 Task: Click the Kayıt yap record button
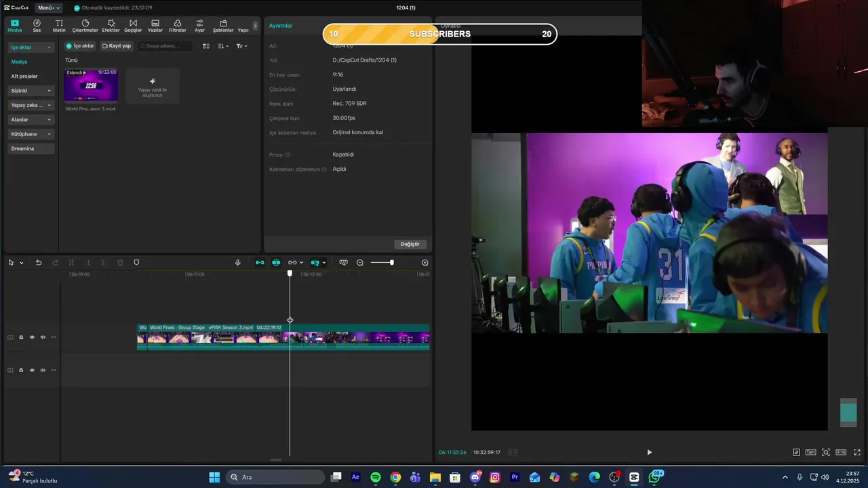coord(116,46)
